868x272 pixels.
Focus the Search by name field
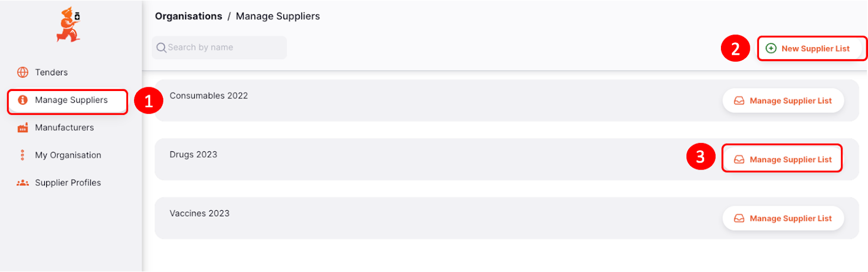tap(219, 48)
